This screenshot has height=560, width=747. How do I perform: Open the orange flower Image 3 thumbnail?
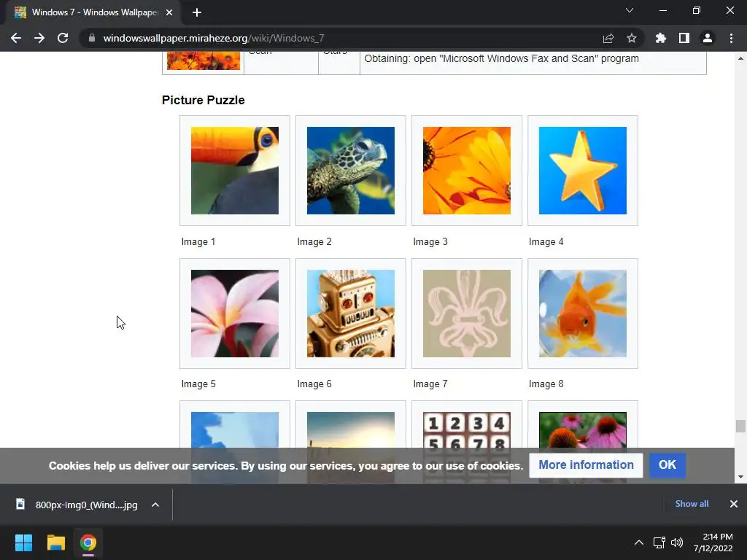[467, 171]
